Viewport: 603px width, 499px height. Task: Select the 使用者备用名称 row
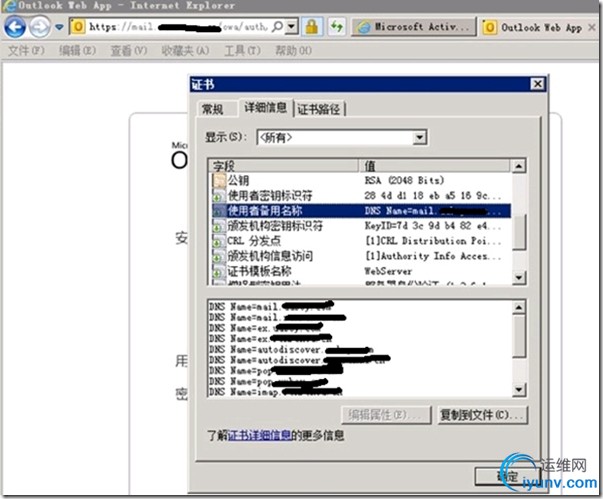[x=361, y=211]
